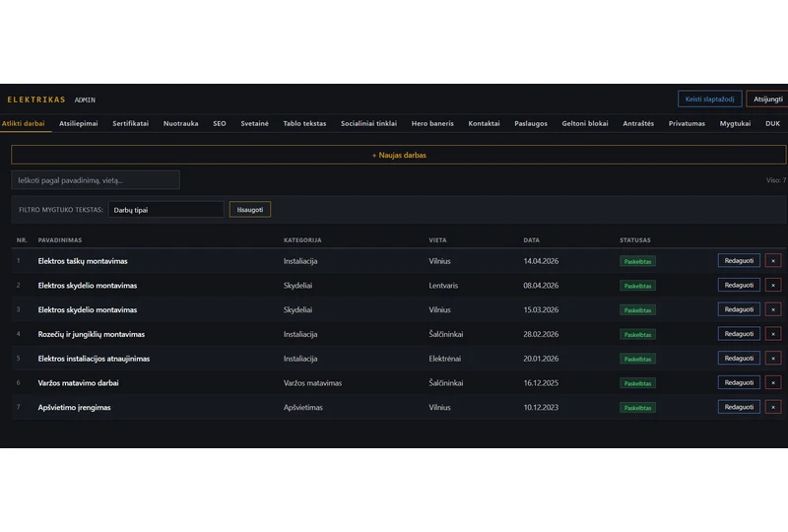The width and height of the screenshot is (788, 532).
Task: Delete the Elektros taškų montavimas row
Action: [x=773, y=260]
